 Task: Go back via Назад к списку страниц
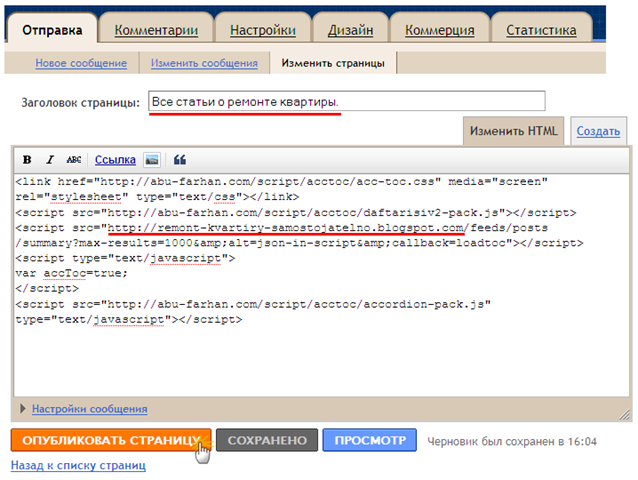click(x=78, y=465)
